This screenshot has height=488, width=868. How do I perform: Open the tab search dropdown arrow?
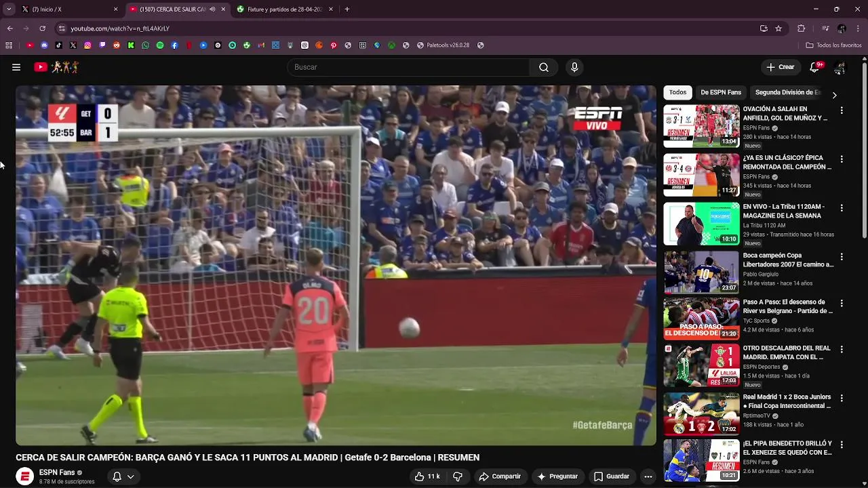point(8,9)
